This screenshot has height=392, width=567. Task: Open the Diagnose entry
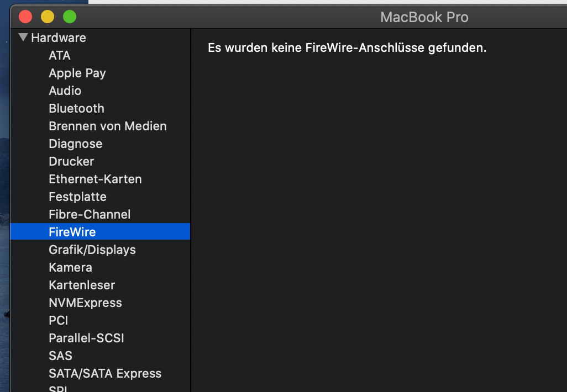pos(76,144)
